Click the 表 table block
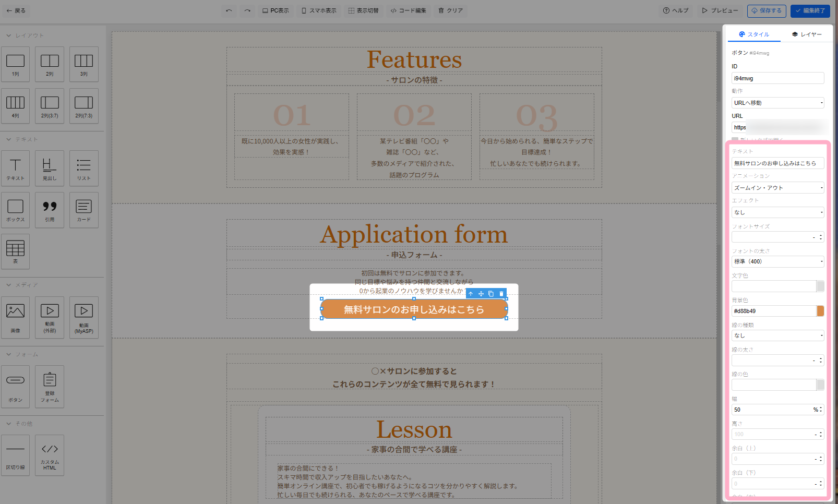This screenshot has height=504, width=838. [x=16, y=251]
